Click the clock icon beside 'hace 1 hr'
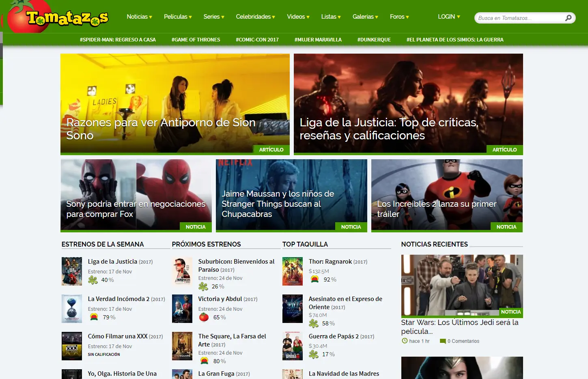 point(404,341)
